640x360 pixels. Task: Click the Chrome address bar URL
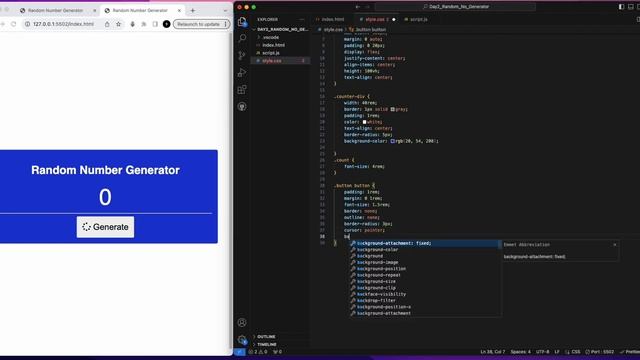pos(63,24)
